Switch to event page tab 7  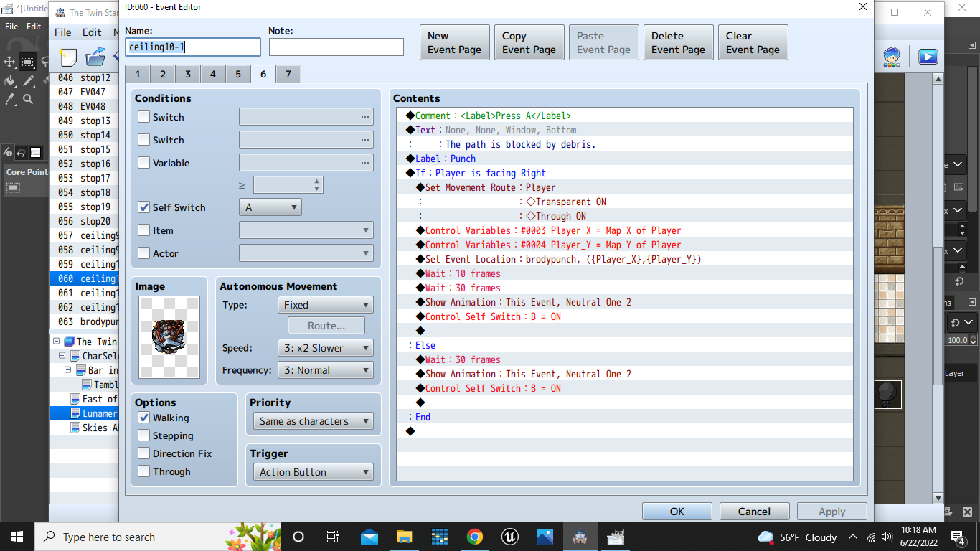pos(288,74)
